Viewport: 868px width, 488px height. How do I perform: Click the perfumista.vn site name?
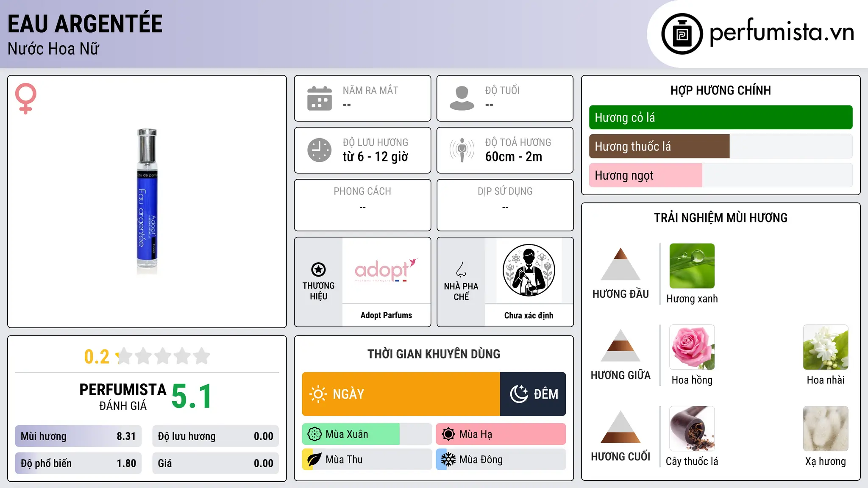[x=782, y=32]
